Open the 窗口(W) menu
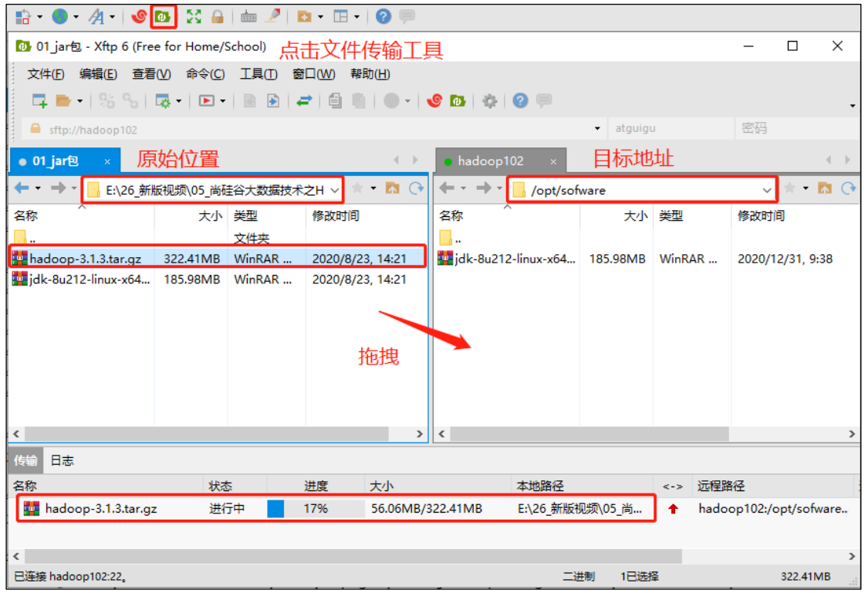This screenshot has height=593, width=868. 314,74
